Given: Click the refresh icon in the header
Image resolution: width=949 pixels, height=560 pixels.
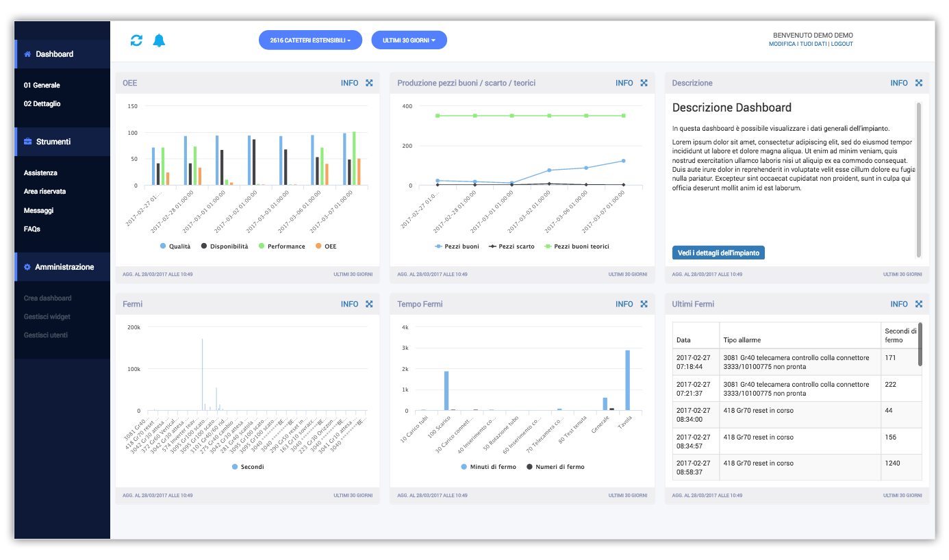Looking at the screenshot, I should click(136, 40).
